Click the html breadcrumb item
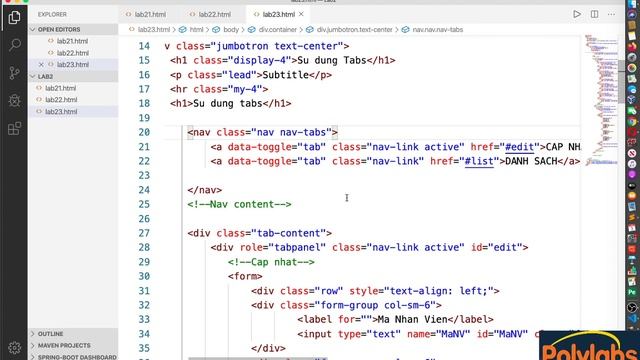This screenshot has height=360, width=640. (x=196, y=29)
